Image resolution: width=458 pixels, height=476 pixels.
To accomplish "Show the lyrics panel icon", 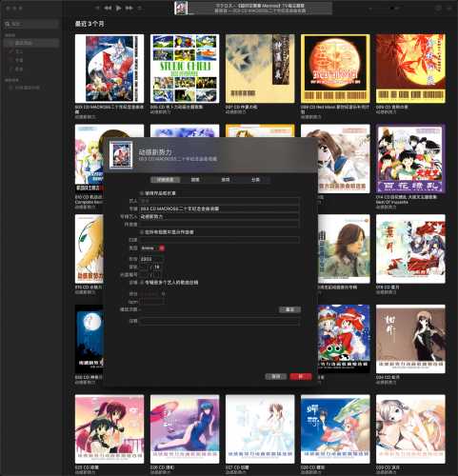I will 438,9.
